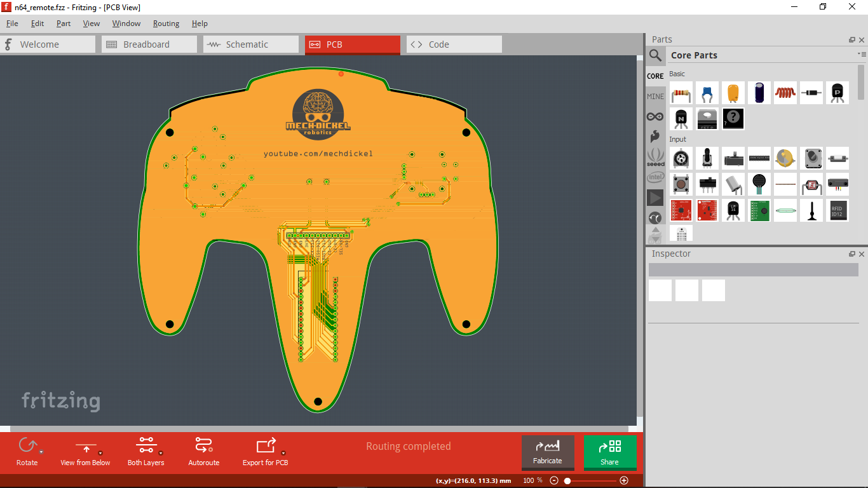Select the NPN transistor part
Screen dimensions: 868x488
[682, 119]
